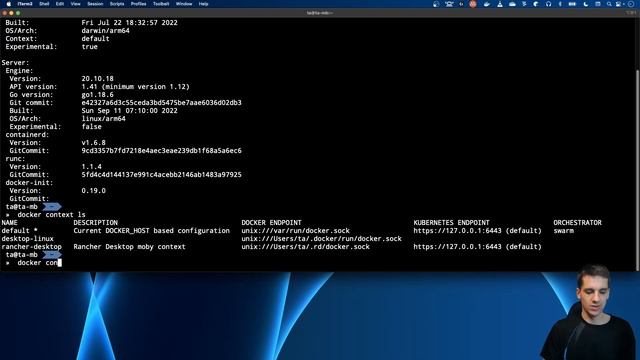Click the yellow minimize window button

[11, 13]
